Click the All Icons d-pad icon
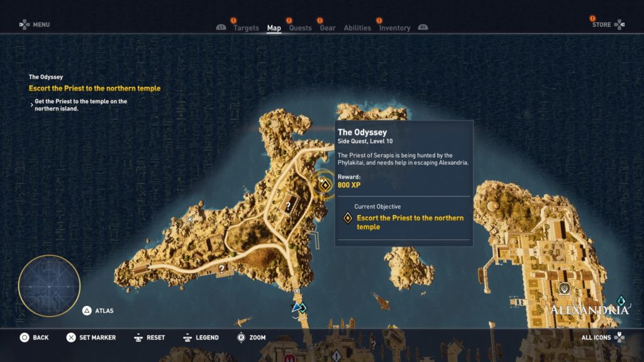The width and height of the screenshot is (644, 362). 619,337
